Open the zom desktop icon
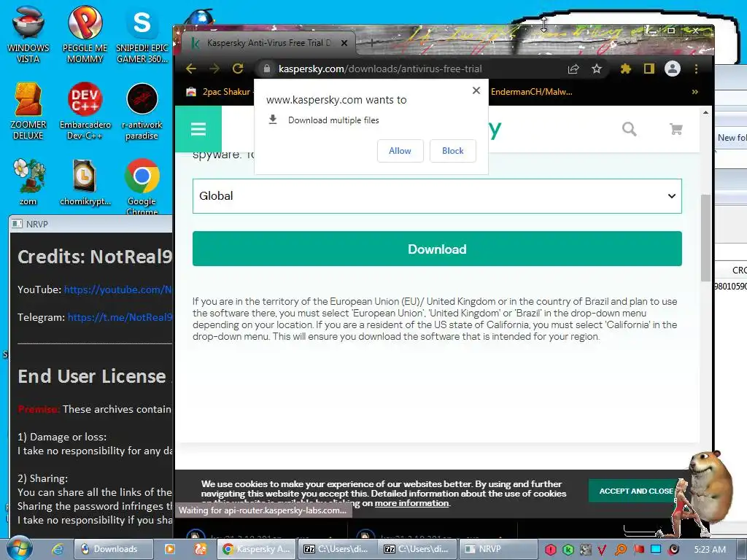 28,182
